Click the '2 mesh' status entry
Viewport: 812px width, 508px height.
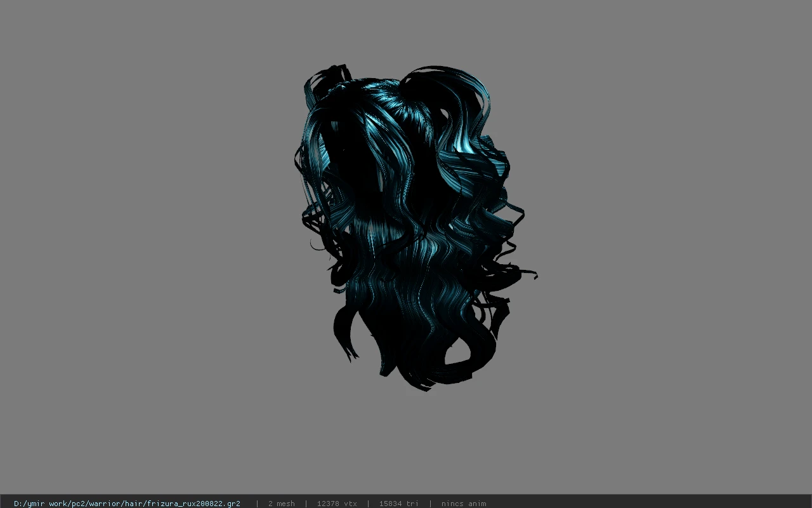[281, 504]
